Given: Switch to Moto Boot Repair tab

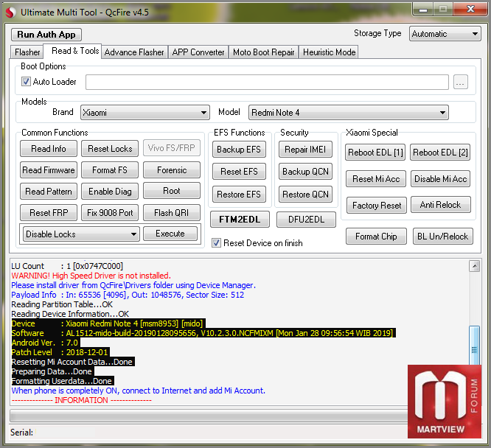Looking at the screenshot, I should click(x=263, y=52).
